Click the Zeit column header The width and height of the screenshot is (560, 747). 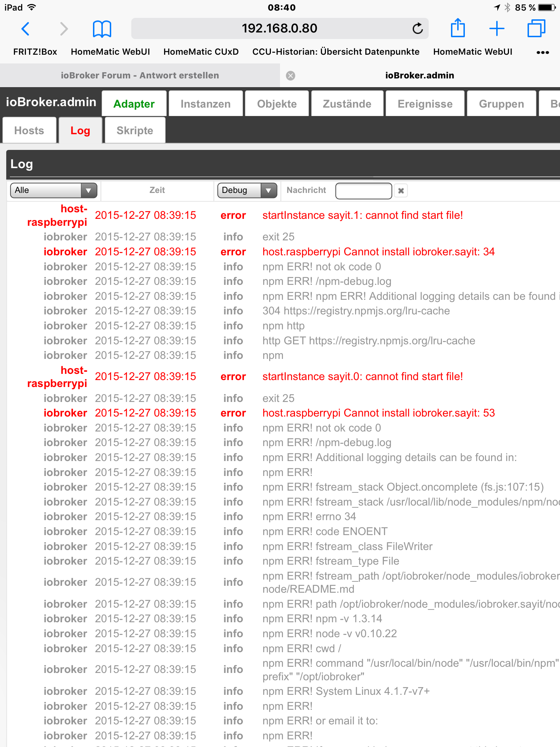[x=157, y=190]
